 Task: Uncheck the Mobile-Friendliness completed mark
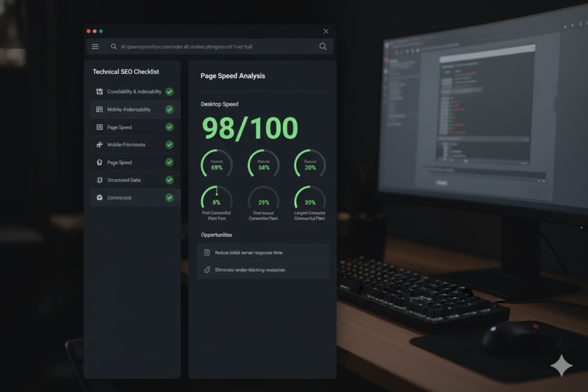[x=169, y=109]
